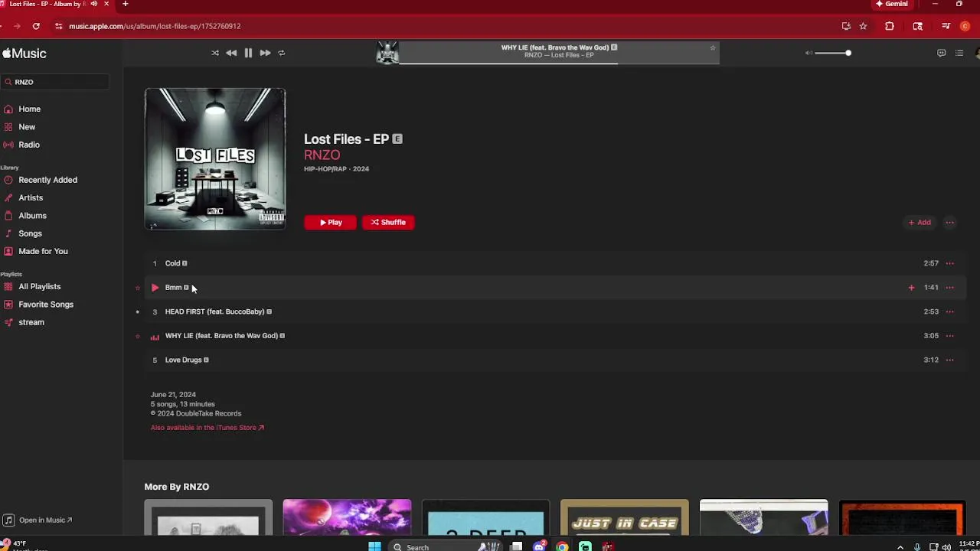Click the now-playing album thumbnail
Image resolution: width=980 pixels, height=551 pixels.
tap(387, 52)
